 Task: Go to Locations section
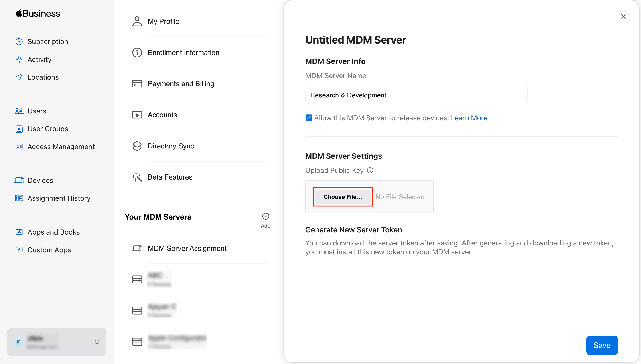(43, 77)
